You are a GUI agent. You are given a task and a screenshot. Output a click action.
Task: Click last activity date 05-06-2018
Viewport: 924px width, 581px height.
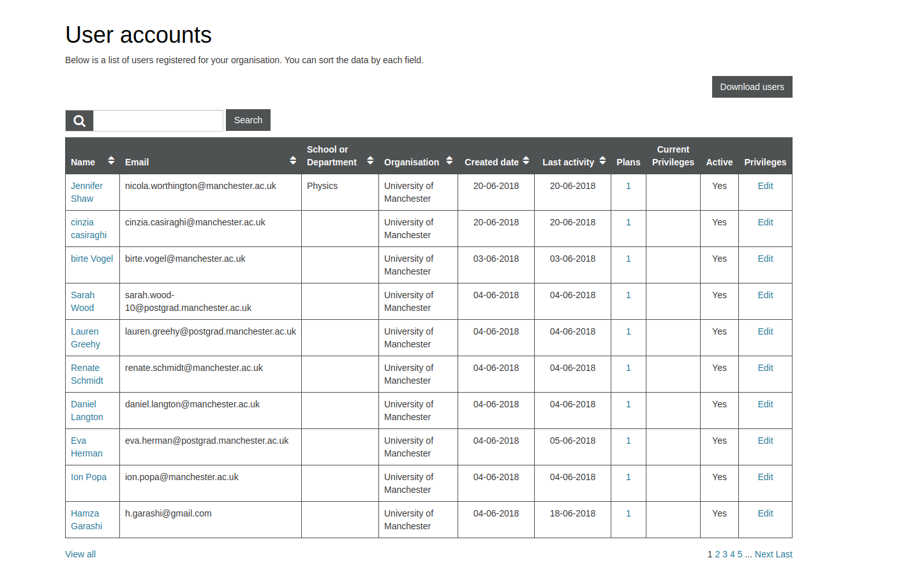tap(572, 441)
